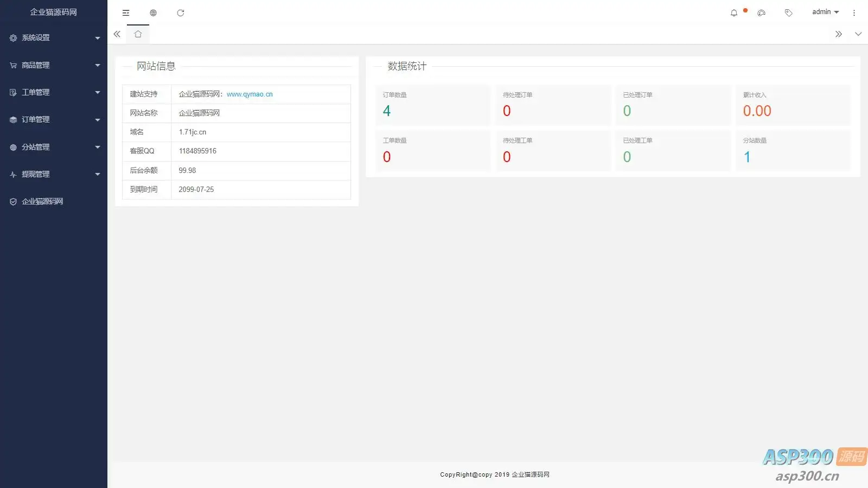Image resolution: width=868 pixels, height=488 pixels.
Task: Click the 提现管理 icon in sidebar
Action: coord(13,174)
